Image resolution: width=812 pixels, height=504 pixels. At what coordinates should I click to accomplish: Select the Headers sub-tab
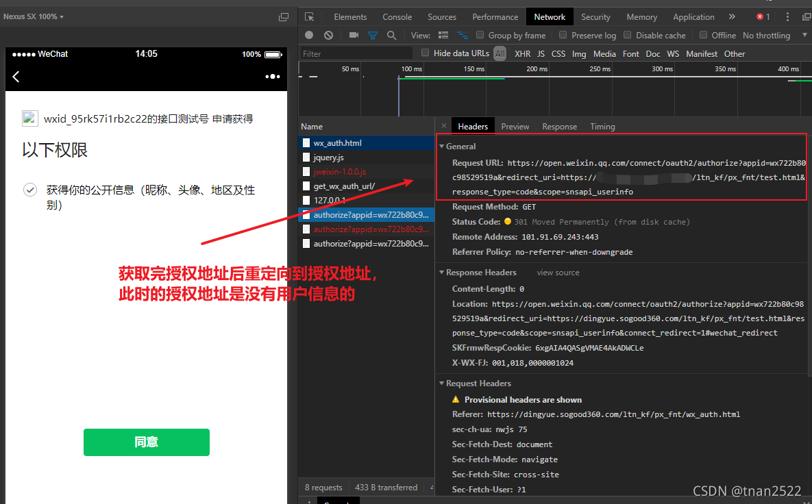point(473,126)
